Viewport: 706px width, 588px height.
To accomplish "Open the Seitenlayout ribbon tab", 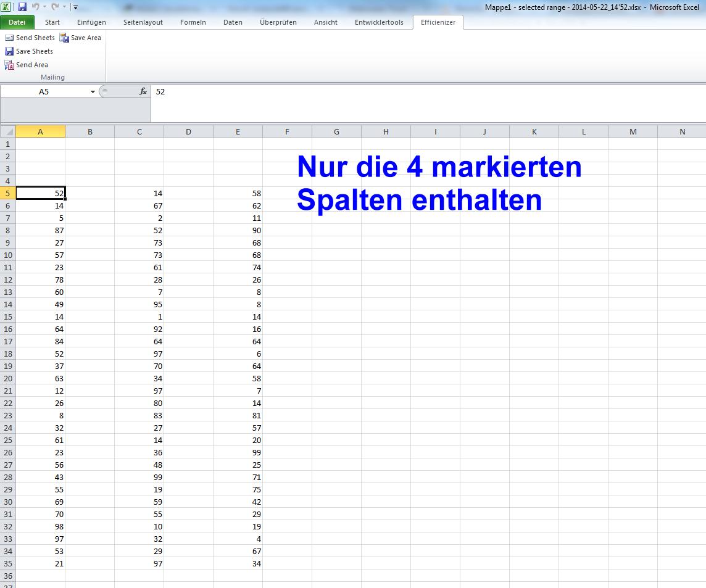I will (x=143, y=22).
